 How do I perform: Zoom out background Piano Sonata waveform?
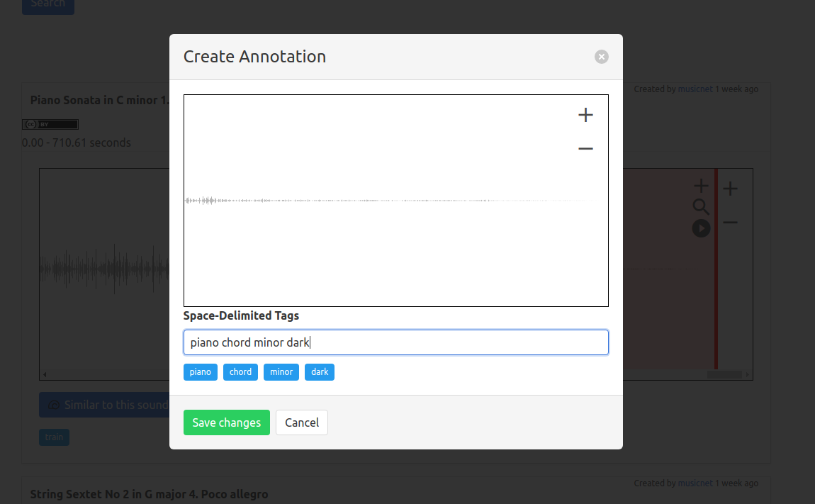coord(730,223)
